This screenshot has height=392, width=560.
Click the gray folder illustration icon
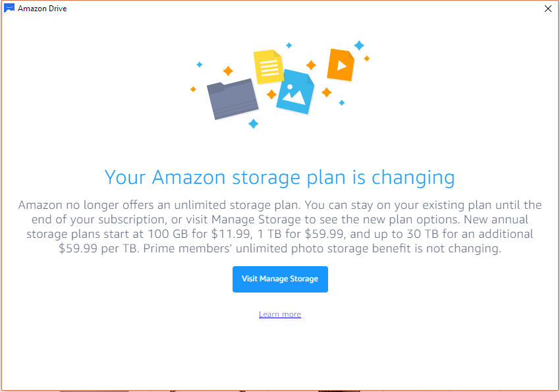(233, 99)
